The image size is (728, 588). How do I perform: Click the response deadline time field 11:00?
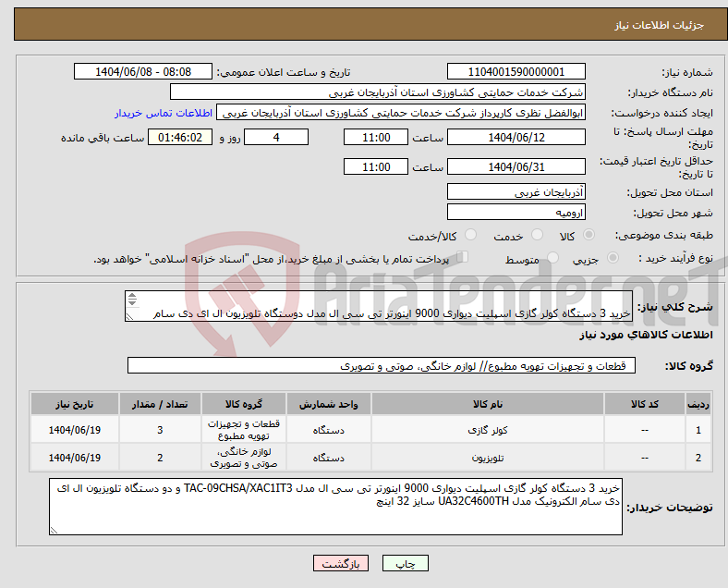[376, 138]
